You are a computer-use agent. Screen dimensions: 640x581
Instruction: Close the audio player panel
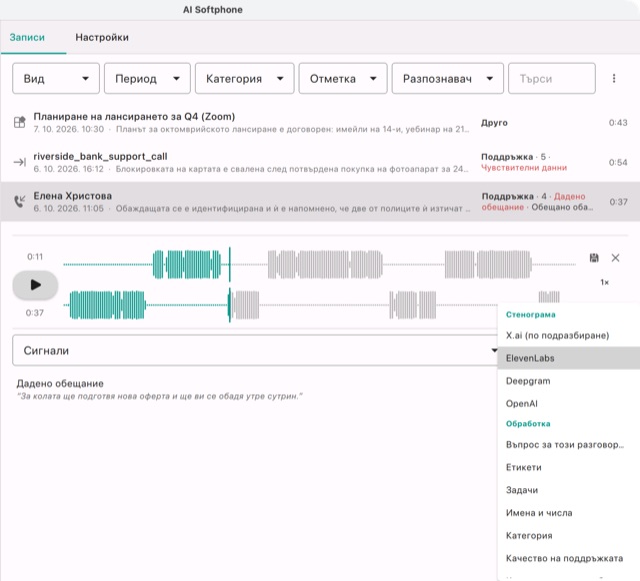point(616,258)
